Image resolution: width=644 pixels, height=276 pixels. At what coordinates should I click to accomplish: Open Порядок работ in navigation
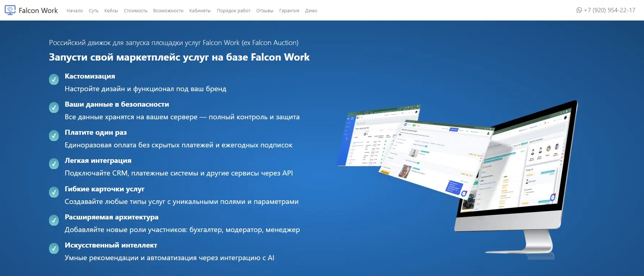(x=234, y=11)
